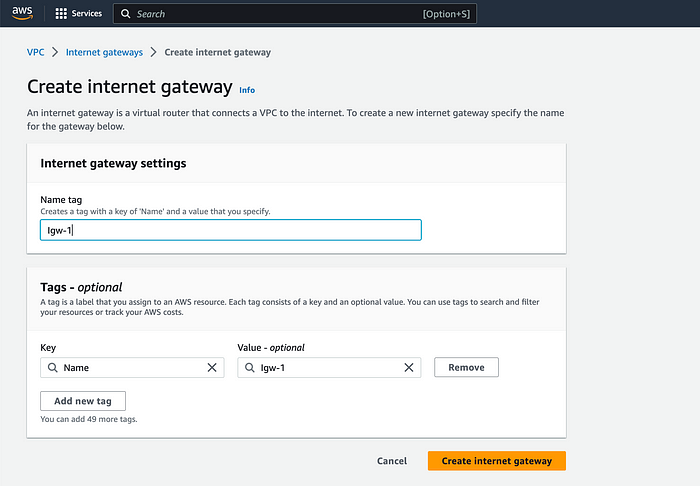Click the Create internet gateway breadcrumb text
This screenshot has width=700, height=486.
pos(218,52)
